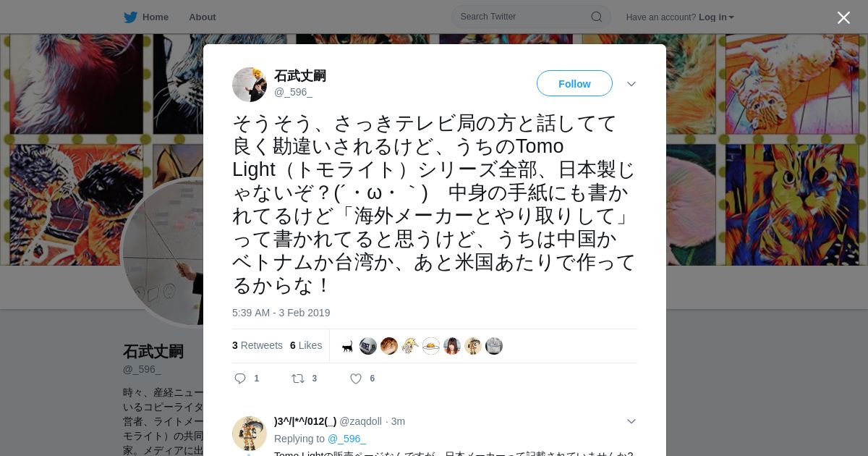Open the red-haired girl liker avatar

pyautogui.click(x=452, y=346)
